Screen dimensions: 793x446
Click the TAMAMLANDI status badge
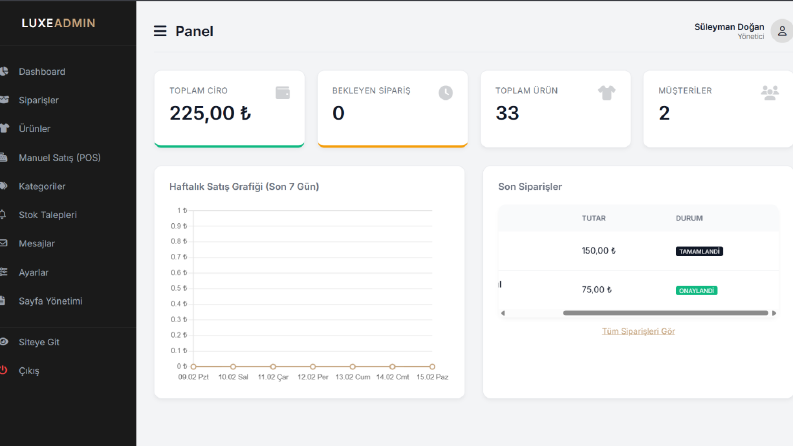coord(699,251)
